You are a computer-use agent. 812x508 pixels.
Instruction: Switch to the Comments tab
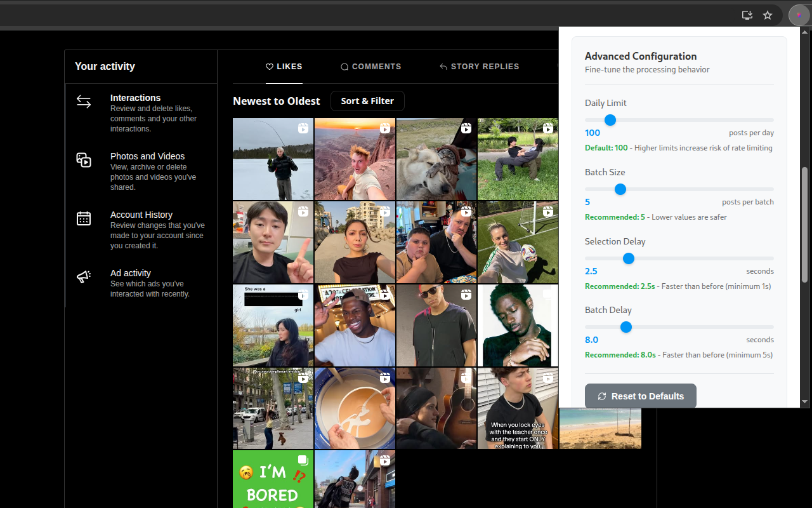coord(370,67)
